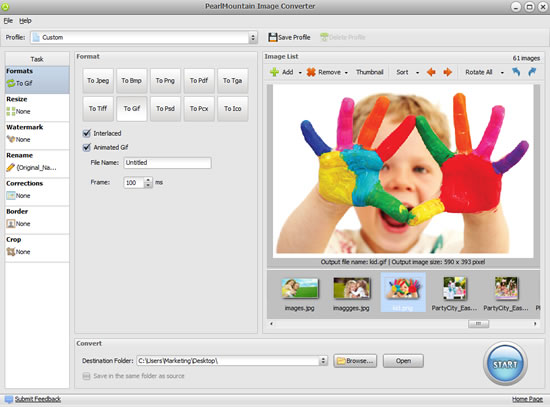Expand the Add dropdown arrow
Viewport: 550px width, 407px height.
300,73
